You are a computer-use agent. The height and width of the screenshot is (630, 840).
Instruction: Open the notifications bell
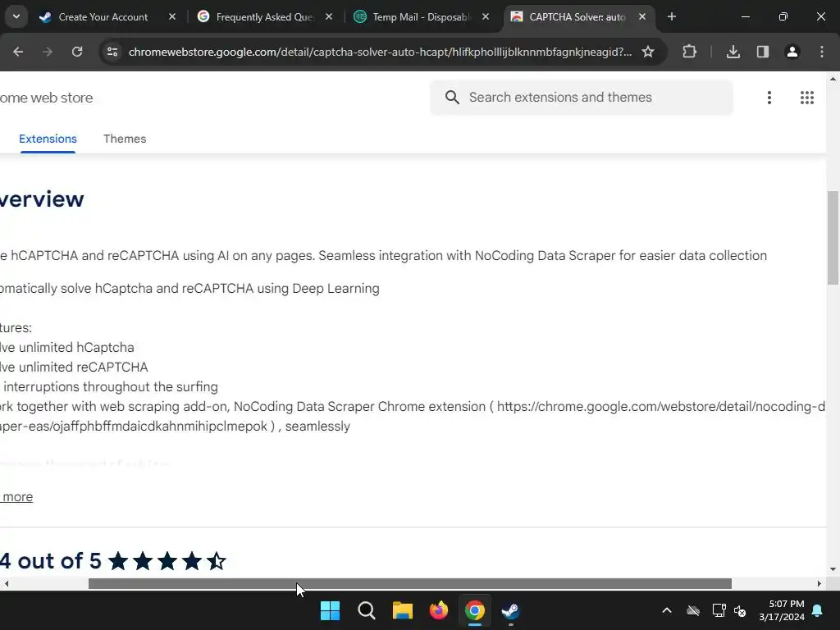818,610
